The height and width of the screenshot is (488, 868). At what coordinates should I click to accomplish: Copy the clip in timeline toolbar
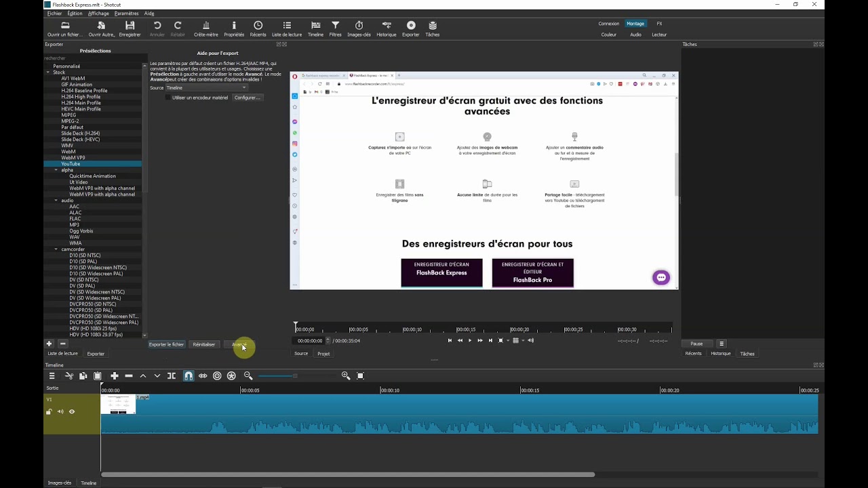[x=83, y=375]
